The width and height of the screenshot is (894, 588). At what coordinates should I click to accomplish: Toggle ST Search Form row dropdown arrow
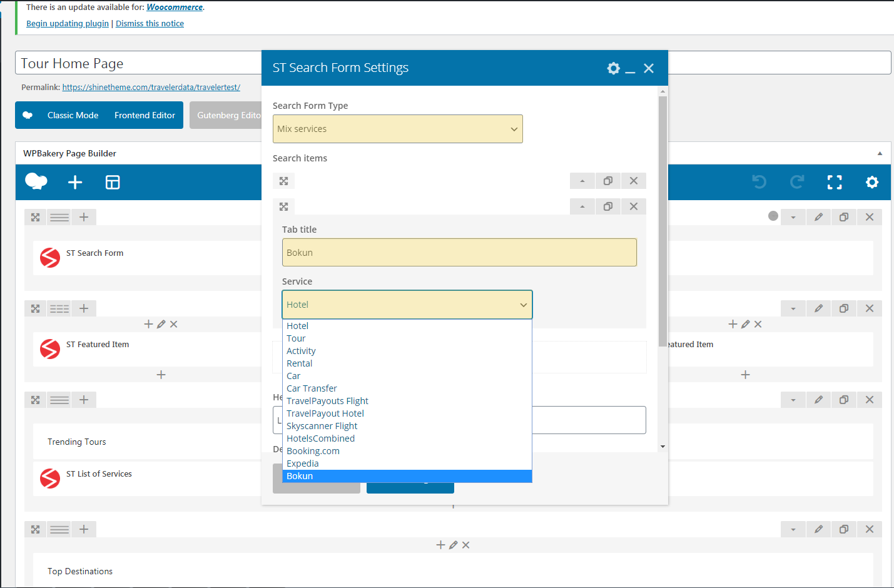point(793,217)
